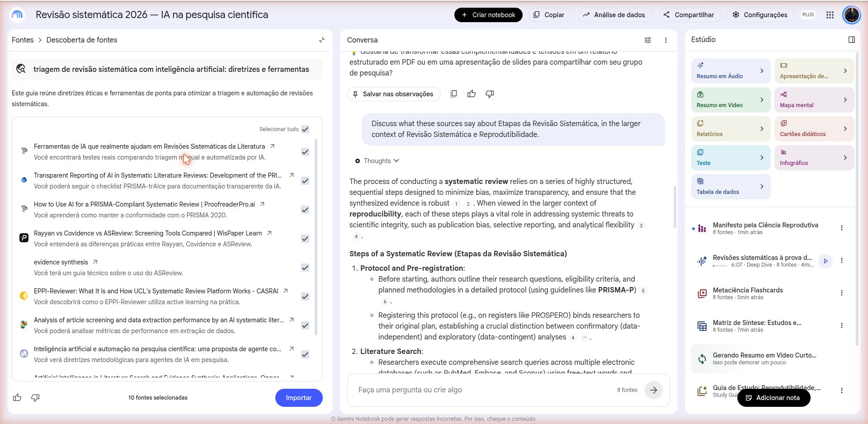Screen dimensions: 868x424
Task: Open external link for Transparent Reporting source
Action: (x=292, y=175)
